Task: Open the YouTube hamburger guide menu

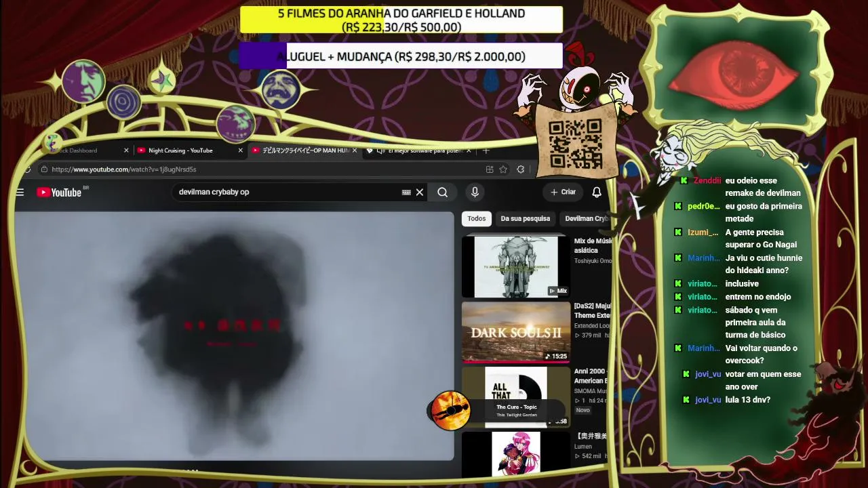Action: pyautogui.click(x=20, y=192)
